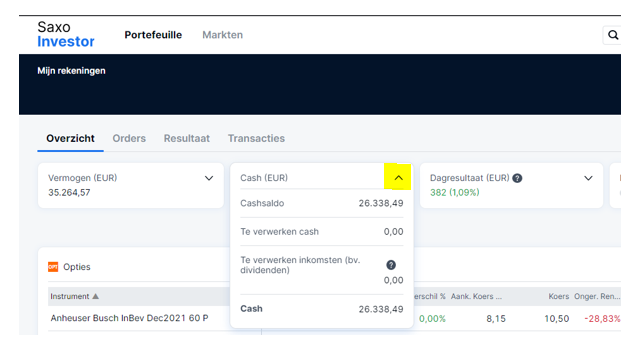
Task: Click the Te verwerken cash 0,00 value
Action: pos(394,232)
